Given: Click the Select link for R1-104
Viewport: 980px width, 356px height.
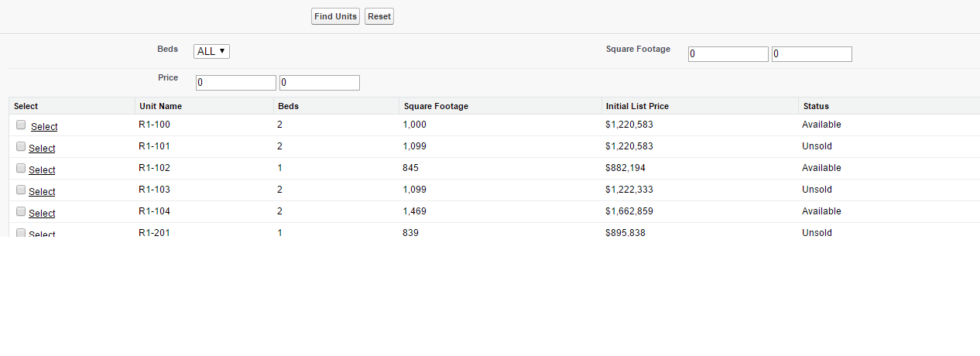Looking at the screenshot, I should click(x=42, y=214).
